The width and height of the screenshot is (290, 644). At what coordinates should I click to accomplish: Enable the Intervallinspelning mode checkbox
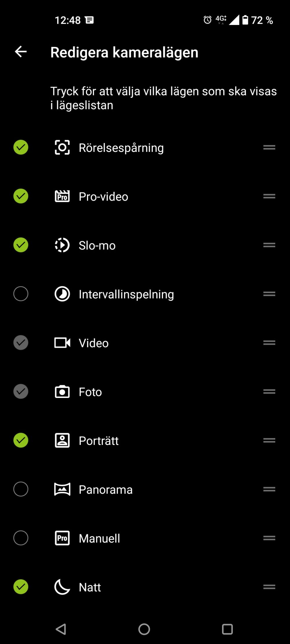click(x=21, y=294)
